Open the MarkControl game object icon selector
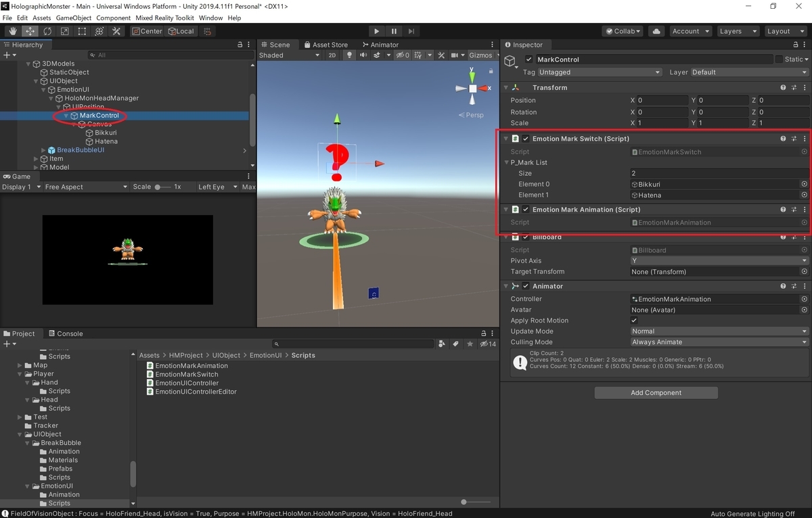812x518 pixels. [x=512, y=62]
